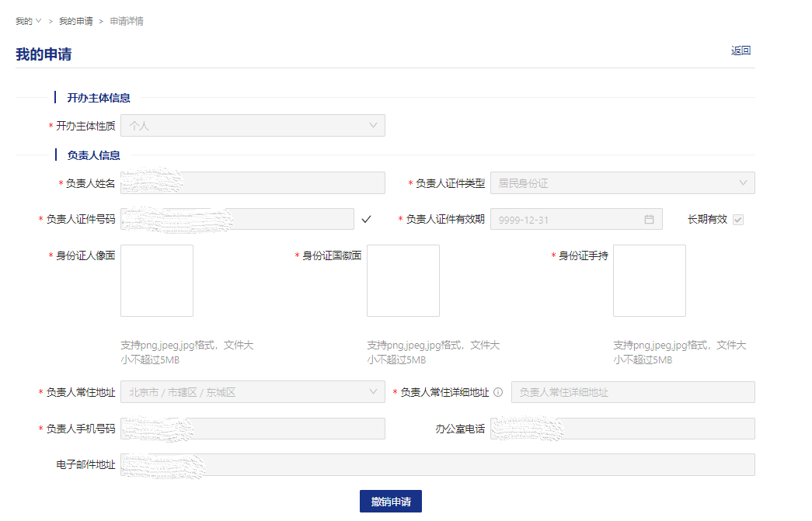Go to 我的申请 in breadcrumb

[x=75, y=21]
